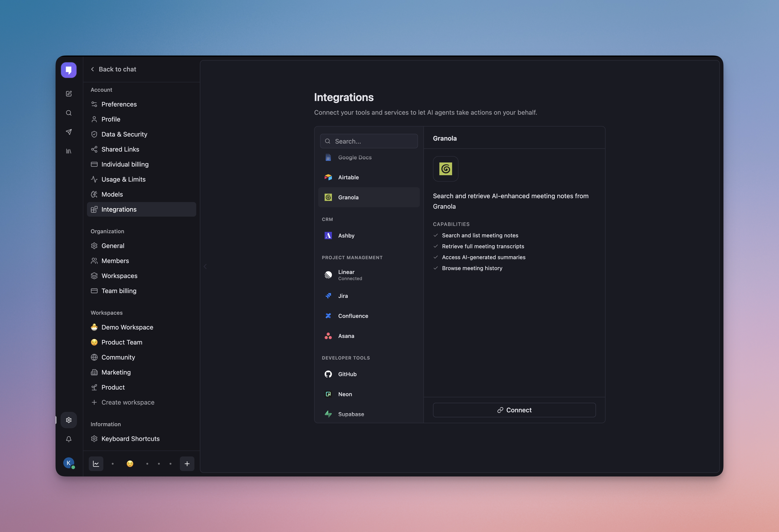
Task: Open Usage & Limits page
Action: click(141, 179)
